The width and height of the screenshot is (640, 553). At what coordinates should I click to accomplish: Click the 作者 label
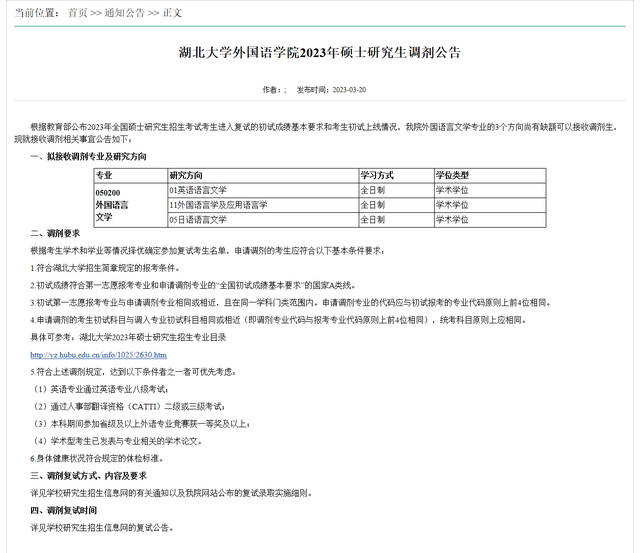271,90
